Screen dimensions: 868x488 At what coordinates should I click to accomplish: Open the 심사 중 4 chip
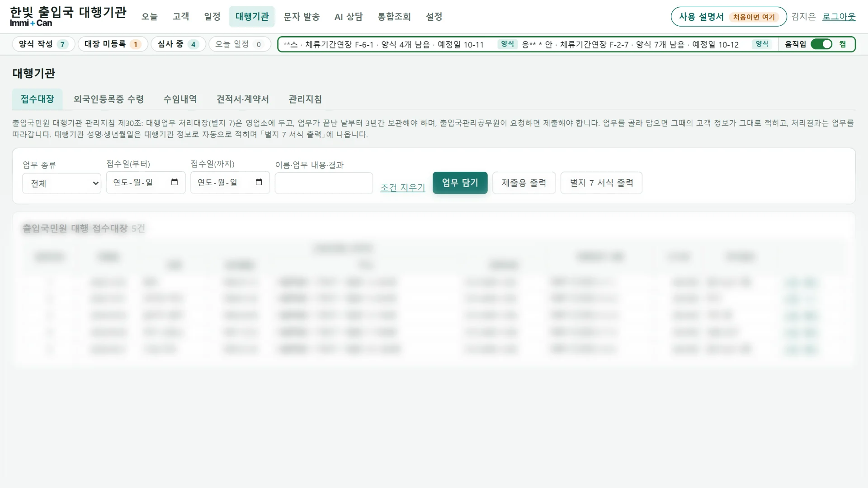[x=178, y=44]
